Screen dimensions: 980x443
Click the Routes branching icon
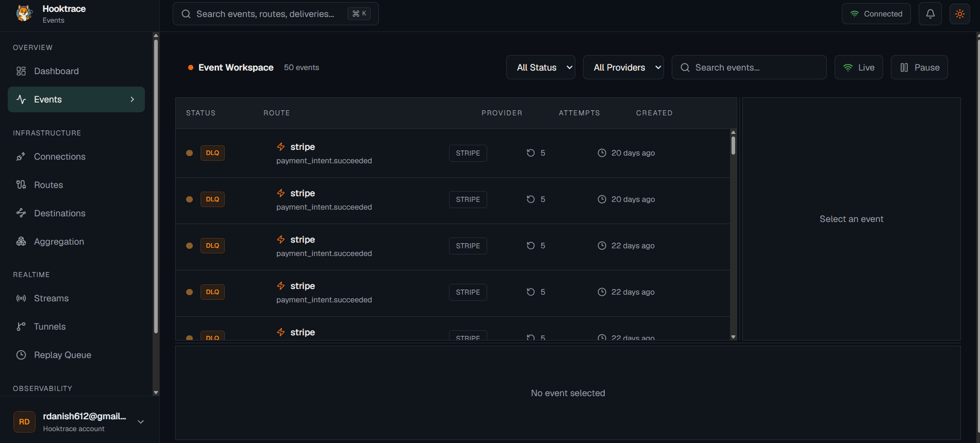[x=21, y=185]
